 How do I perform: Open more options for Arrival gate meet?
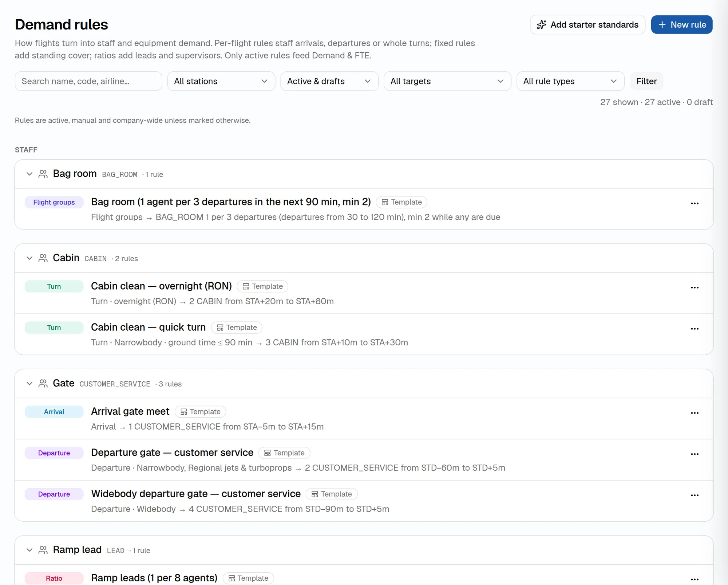point(695,413)
